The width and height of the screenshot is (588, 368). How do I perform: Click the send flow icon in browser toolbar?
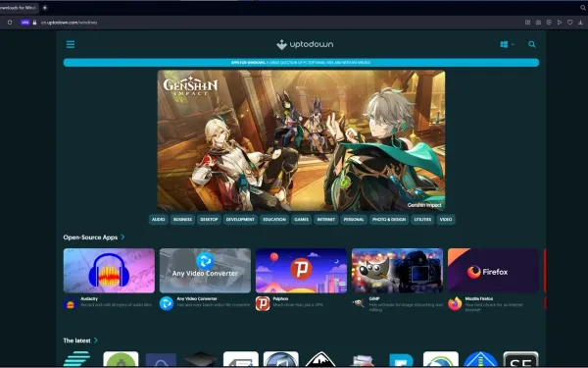pos(560,23)
